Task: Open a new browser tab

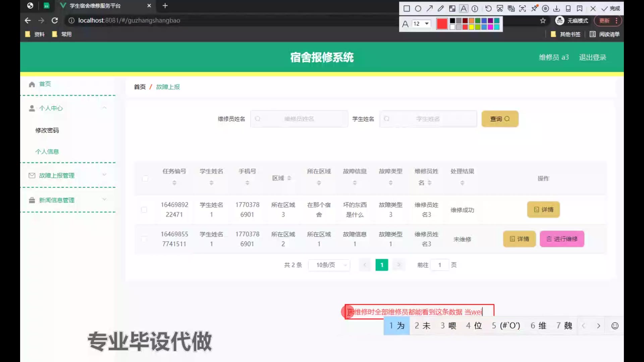Action: coord(165,6)
